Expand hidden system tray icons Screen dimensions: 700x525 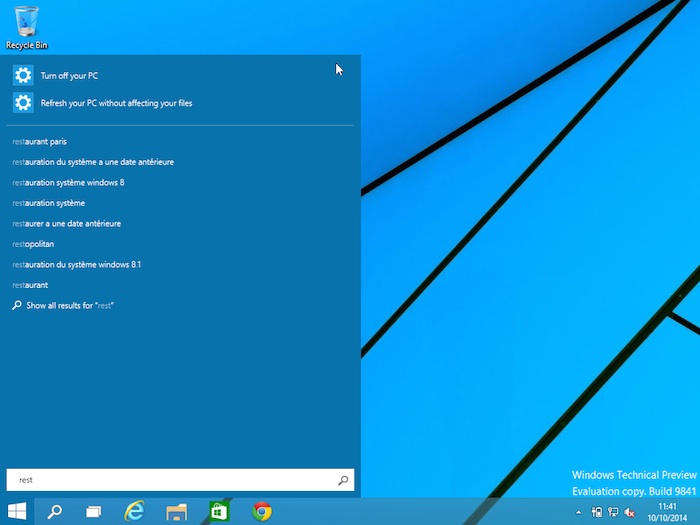pyautogui.click(x=578, y=512)
